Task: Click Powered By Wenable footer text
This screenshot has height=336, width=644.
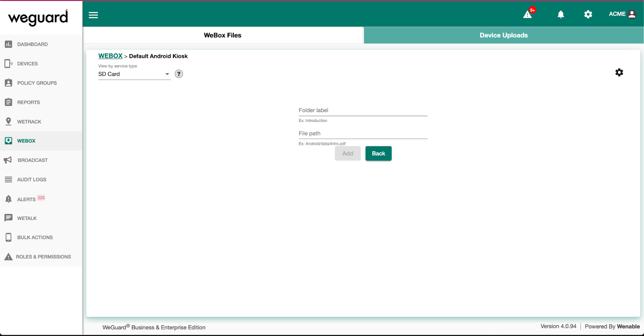Action: (x=612, y=326)
